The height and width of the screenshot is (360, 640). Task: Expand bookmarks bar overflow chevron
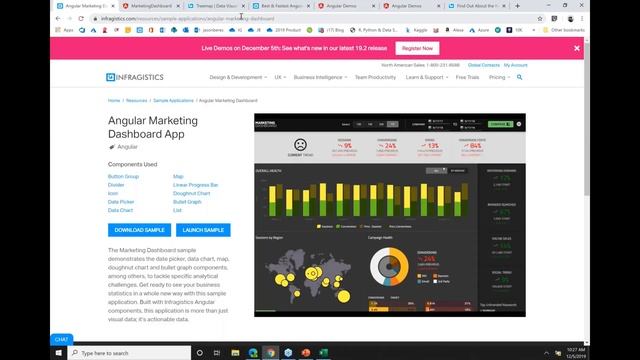(533, 30)
